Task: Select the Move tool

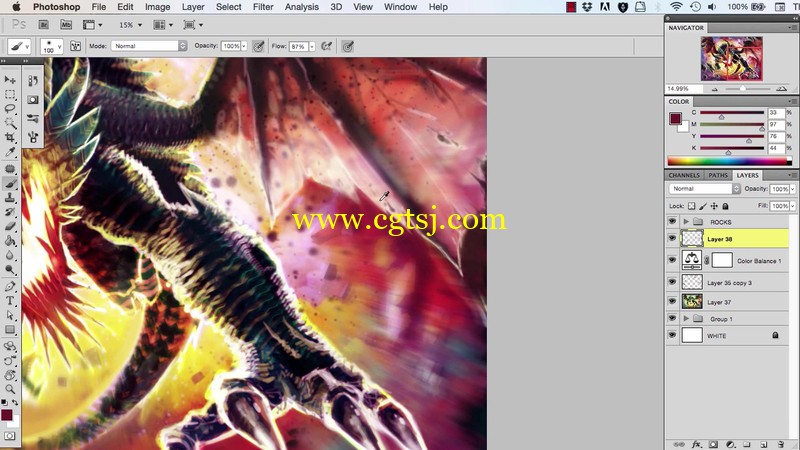Action: tap(10, 80)
